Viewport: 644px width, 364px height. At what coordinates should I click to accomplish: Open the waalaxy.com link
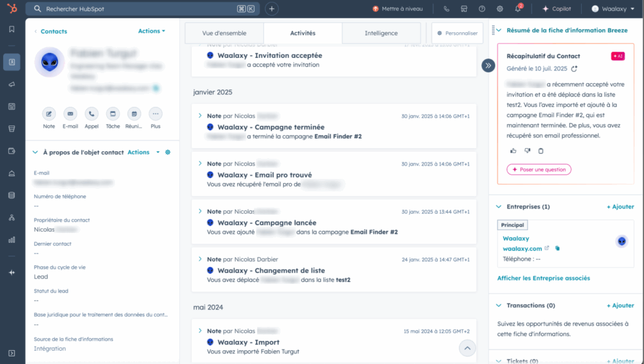[523, 248]
